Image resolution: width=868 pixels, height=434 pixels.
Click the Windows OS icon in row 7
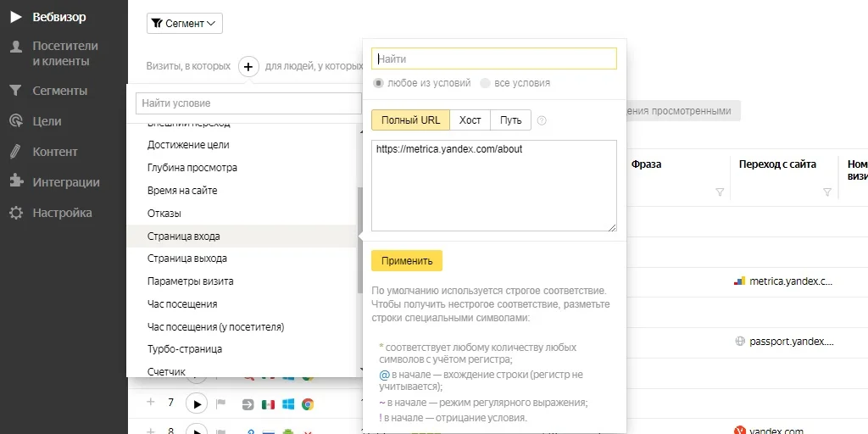click(x=288, y=404)
